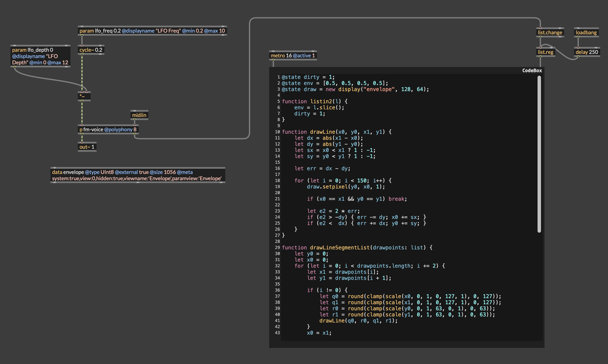Place cursor on the function drawLine line

coord(337,132)
